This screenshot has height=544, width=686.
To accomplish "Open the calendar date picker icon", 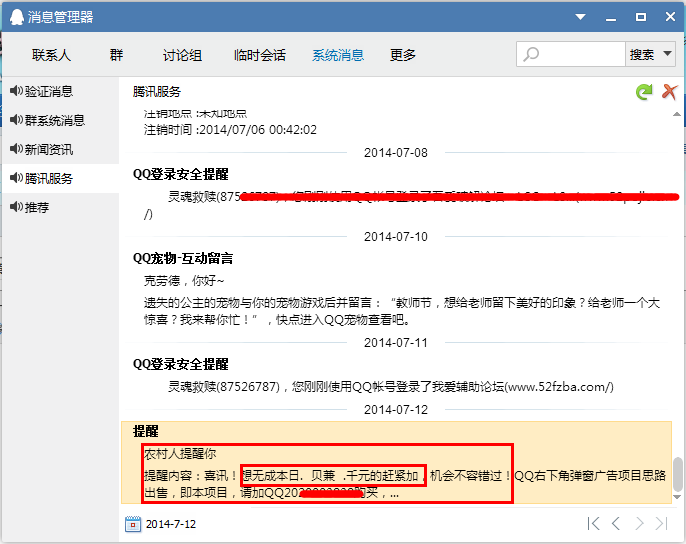I will pyautogui.click(x=133, y=524).
